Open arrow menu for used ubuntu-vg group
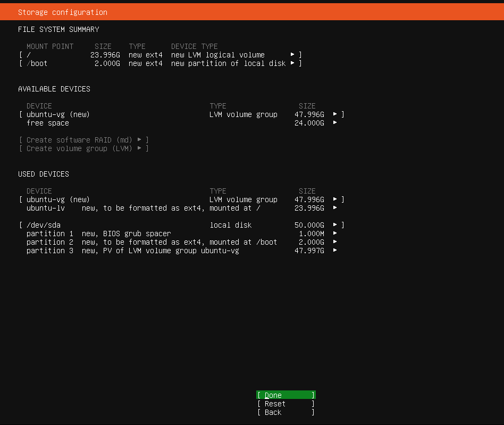Screen dimensions: 504x425 coord(335,199)
